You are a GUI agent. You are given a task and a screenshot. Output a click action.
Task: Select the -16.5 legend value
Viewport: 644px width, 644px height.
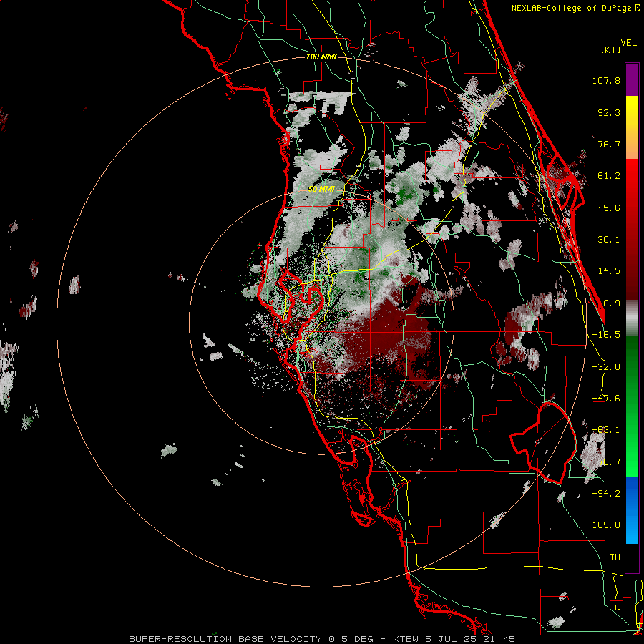click(606, 335)
